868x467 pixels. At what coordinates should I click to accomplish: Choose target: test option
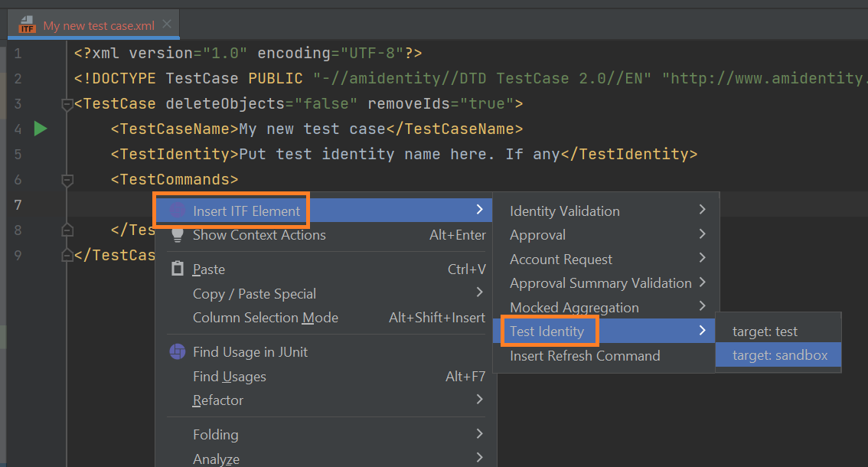click(778, 331)
